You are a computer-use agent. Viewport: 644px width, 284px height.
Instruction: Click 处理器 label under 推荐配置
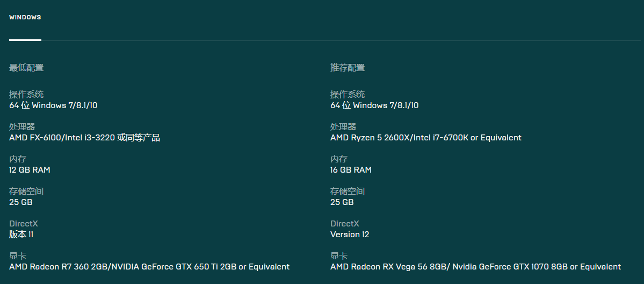pos(343,127)
